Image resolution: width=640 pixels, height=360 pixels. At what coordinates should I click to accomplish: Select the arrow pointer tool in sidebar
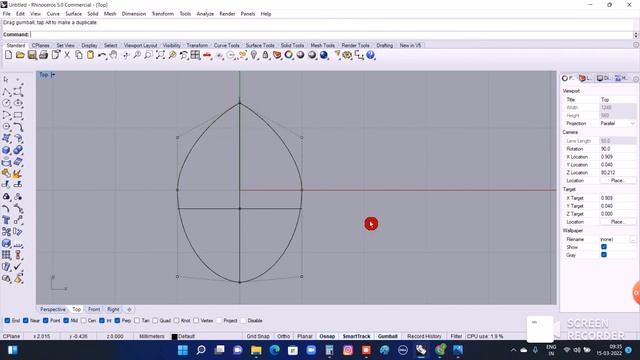tap(6, 80)
